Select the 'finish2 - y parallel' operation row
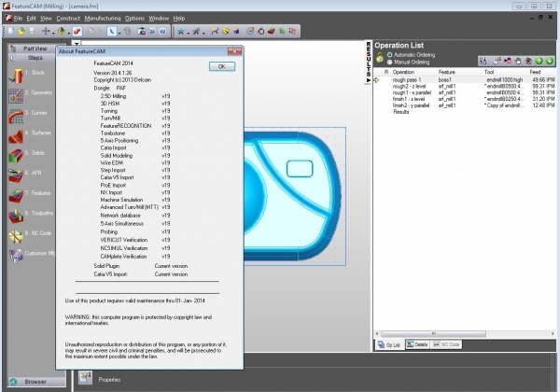 coord(466,105)
